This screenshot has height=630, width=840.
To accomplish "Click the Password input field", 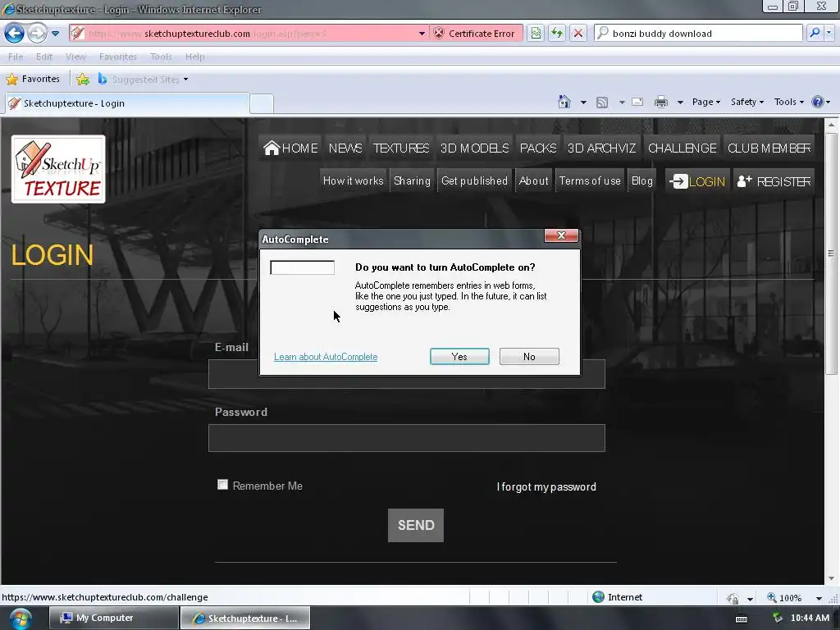I will [x=407, y=438].
